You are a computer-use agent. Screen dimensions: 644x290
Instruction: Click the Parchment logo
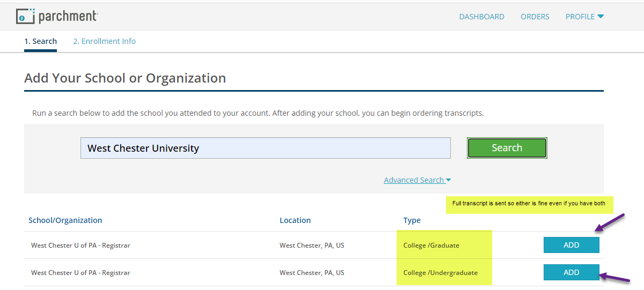[x=57, y=16]
